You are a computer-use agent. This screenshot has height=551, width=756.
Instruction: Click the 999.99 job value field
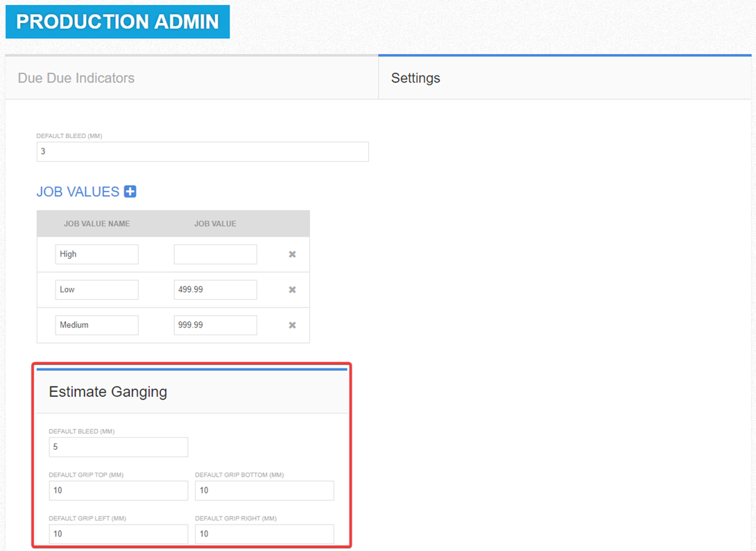pyautogui.click(x=216, y=325)
